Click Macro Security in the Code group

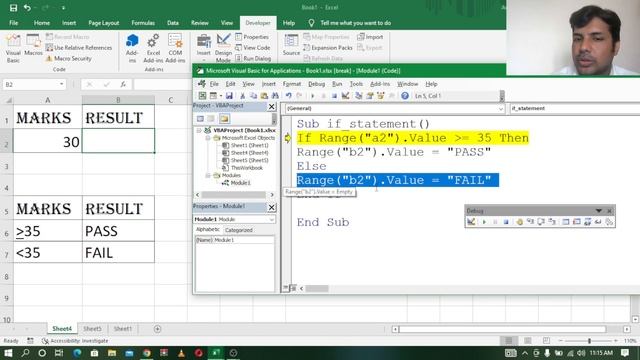pyautogui.click(x=69, y=58)
